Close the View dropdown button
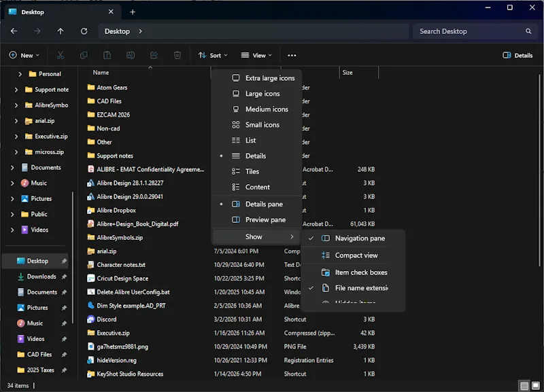This screenshot has height=392, width=544. coord(256,56)
